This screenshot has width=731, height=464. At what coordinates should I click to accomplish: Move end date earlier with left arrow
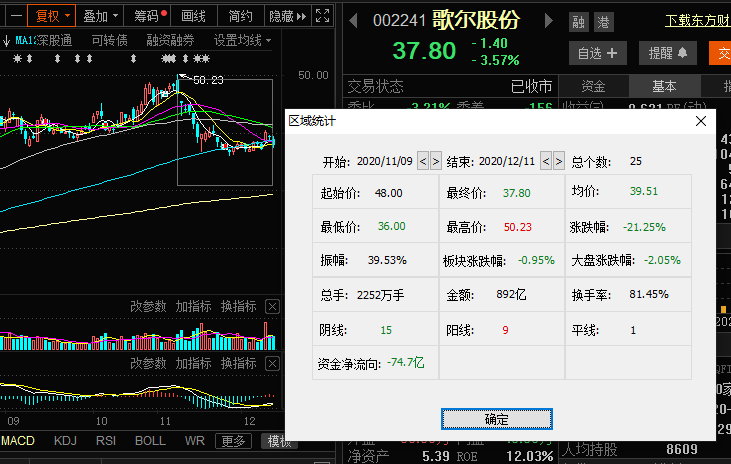coord(546,161)
